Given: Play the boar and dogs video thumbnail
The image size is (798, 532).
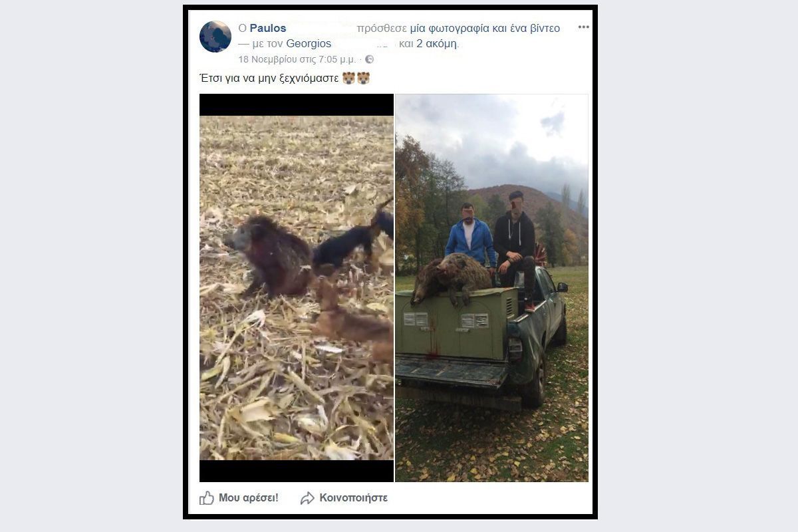Looking at the screenshot, I should click(297, 288).
